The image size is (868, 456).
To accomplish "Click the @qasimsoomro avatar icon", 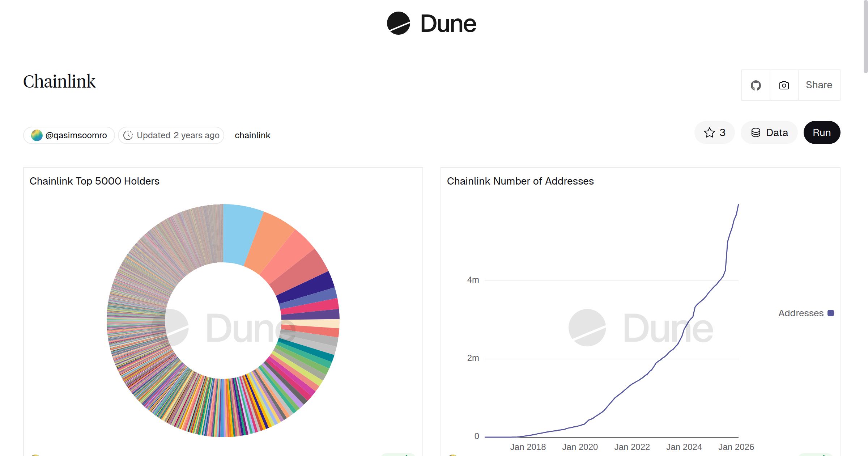I will [37, 135].
